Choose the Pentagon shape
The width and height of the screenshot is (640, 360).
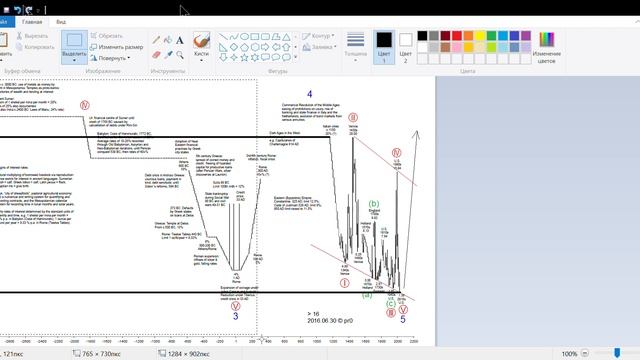tap(244, 47)
